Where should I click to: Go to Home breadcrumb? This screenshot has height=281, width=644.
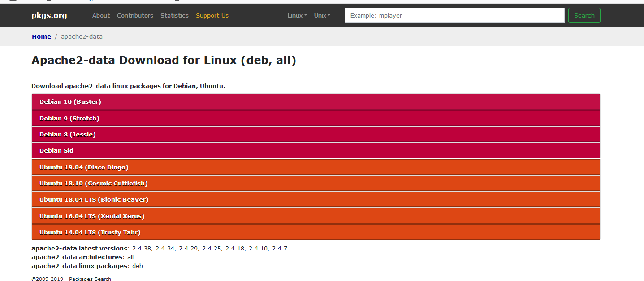pos(41,36)
